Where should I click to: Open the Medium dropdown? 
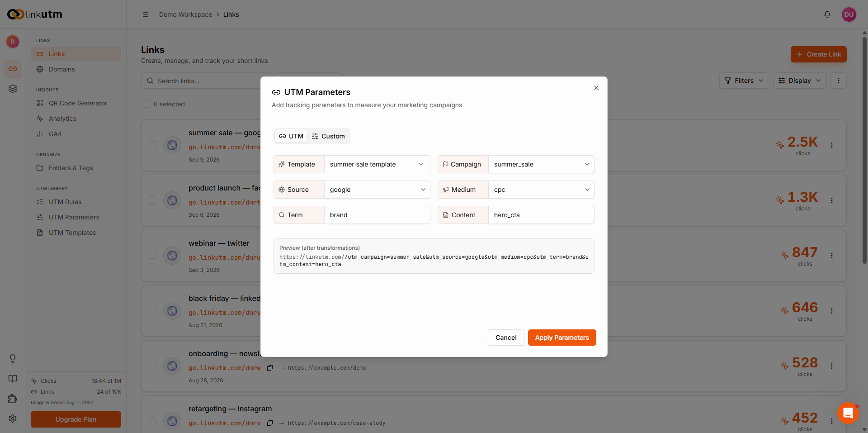541,190
